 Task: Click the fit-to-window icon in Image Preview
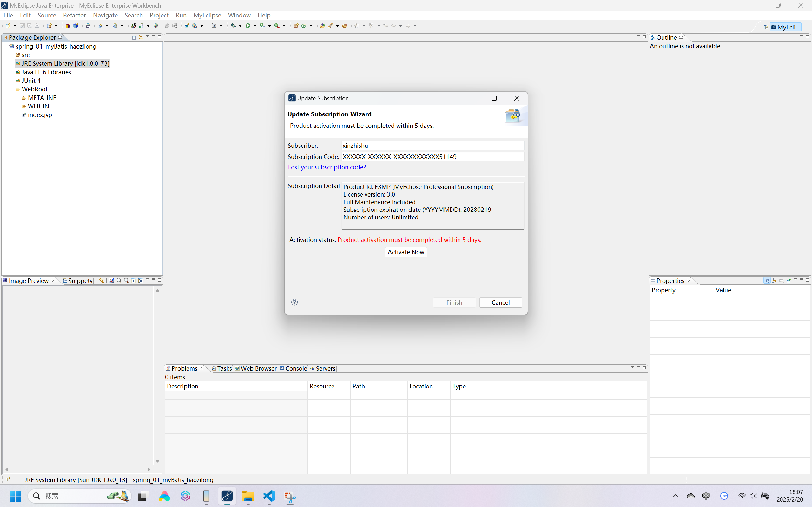click(x=141, y=281)
